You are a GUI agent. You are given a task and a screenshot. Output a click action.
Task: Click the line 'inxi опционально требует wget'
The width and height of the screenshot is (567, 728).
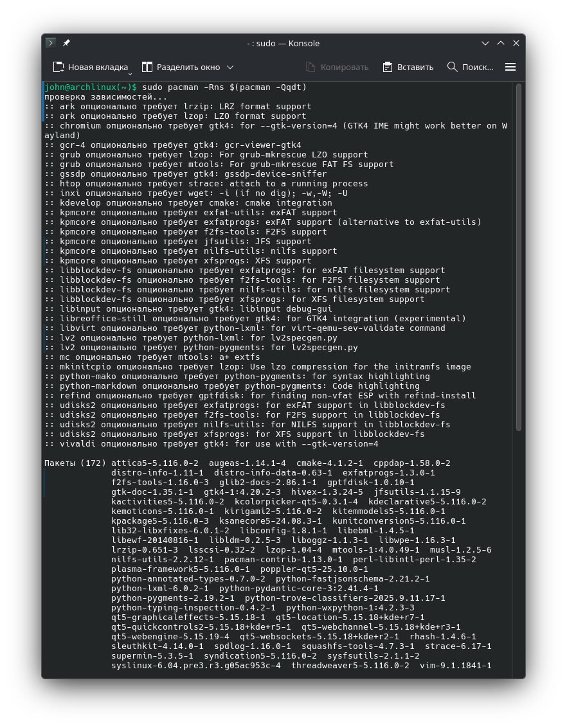click(196, 193)
